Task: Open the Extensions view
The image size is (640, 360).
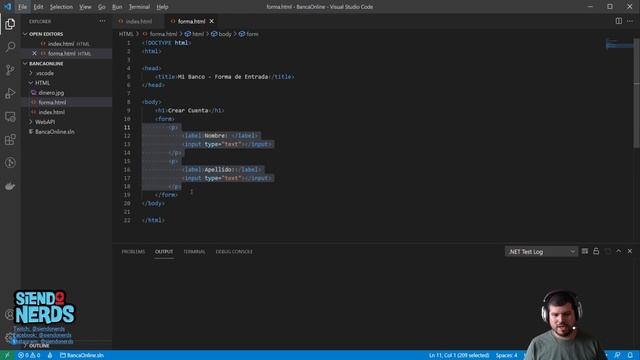Action: pos(10,140)
